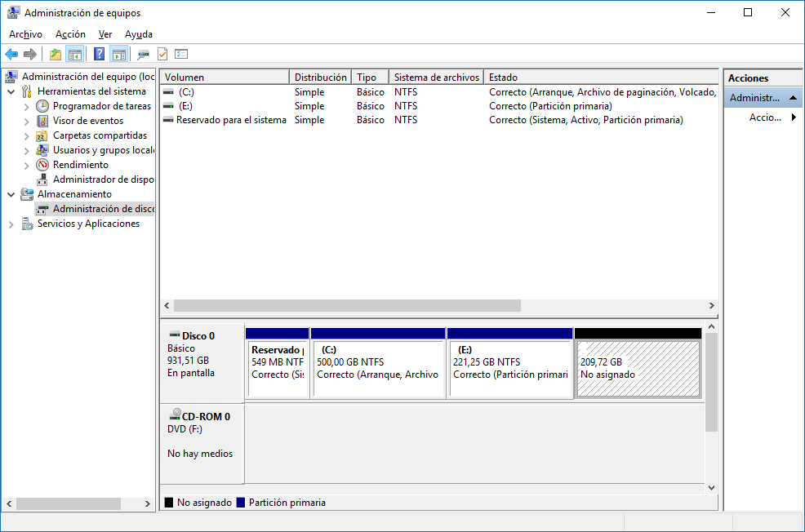805x532 pixels.
Task: Click the tree pane scroll right arrow
Action: point(147,503)
